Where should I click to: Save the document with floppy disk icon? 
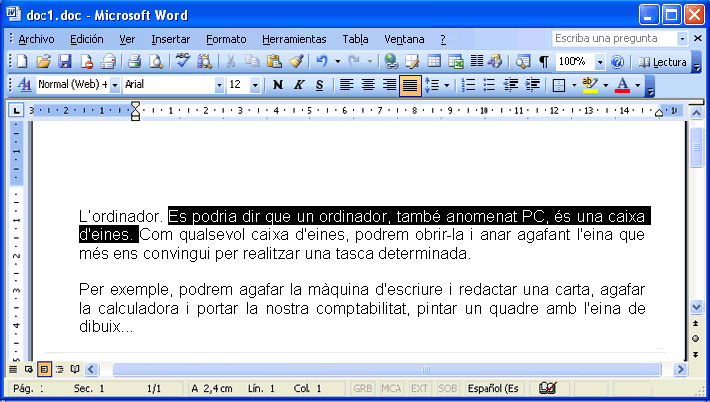[x=65, y=62]
